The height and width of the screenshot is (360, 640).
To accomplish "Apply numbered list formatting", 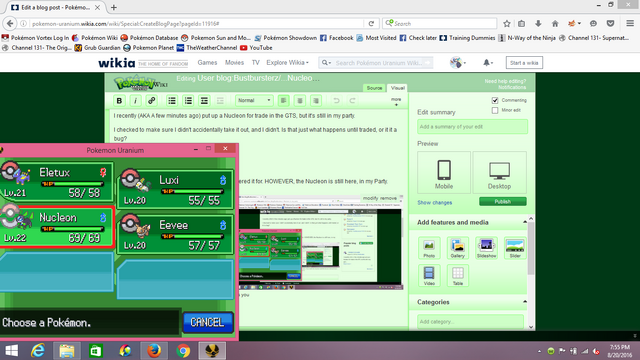I will [188, 100].
